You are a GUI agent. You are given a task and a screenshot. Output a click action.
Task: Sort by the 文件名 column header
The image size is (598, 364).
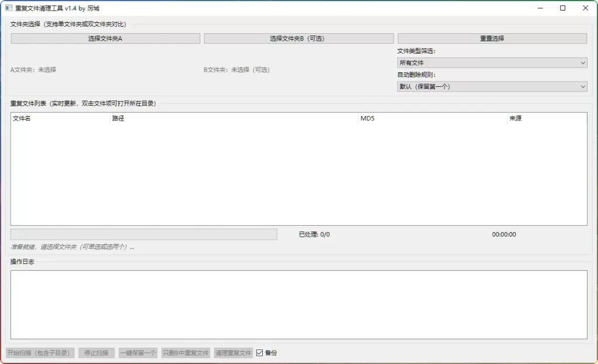60,118
